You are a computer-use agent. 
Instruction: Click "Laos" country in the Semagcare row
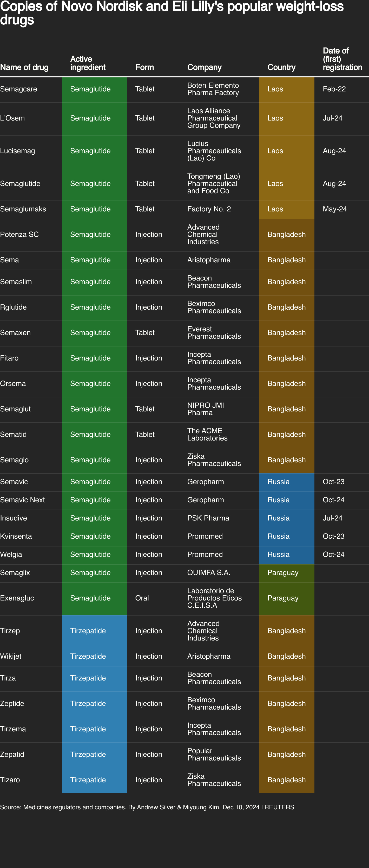[275, 89]
